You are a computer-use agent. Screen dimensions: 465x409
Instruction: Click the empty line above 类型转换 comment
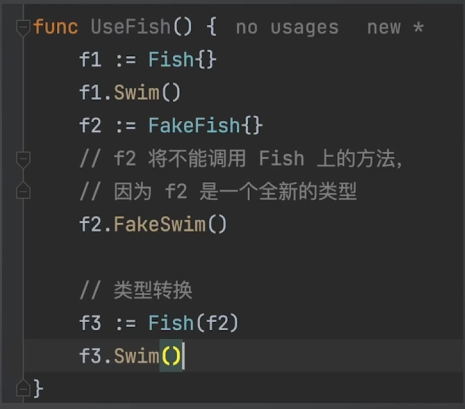(x=243, y=257)
